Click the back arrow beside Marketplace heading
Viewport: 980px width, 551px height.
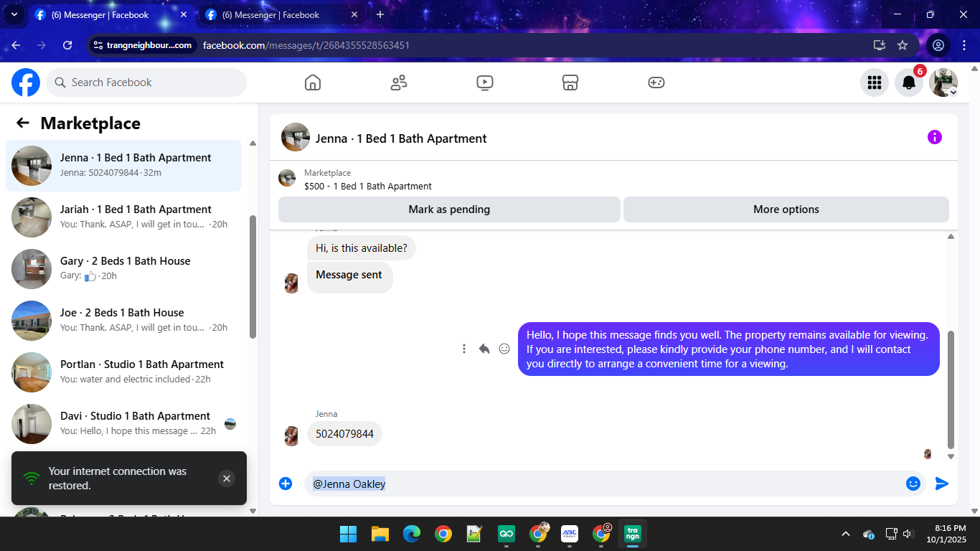pos(23,123)
